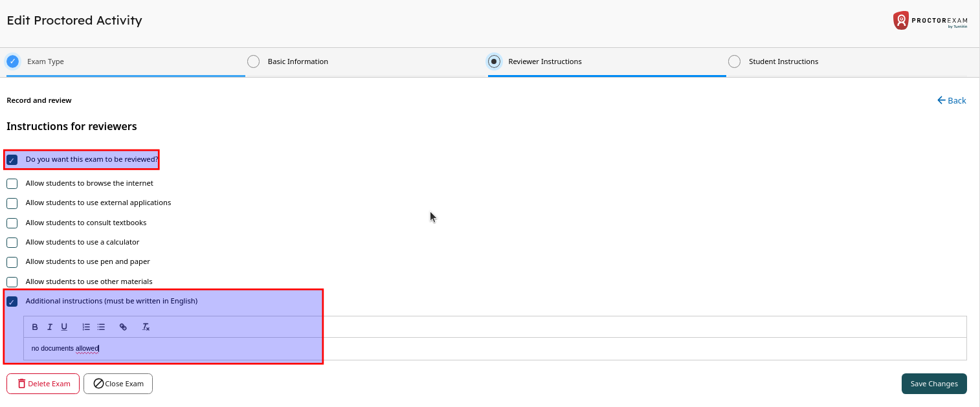980x407 pixels.
Task: Toggle bold formatting in editor toolbar
Action: click(x=35, y=327)
